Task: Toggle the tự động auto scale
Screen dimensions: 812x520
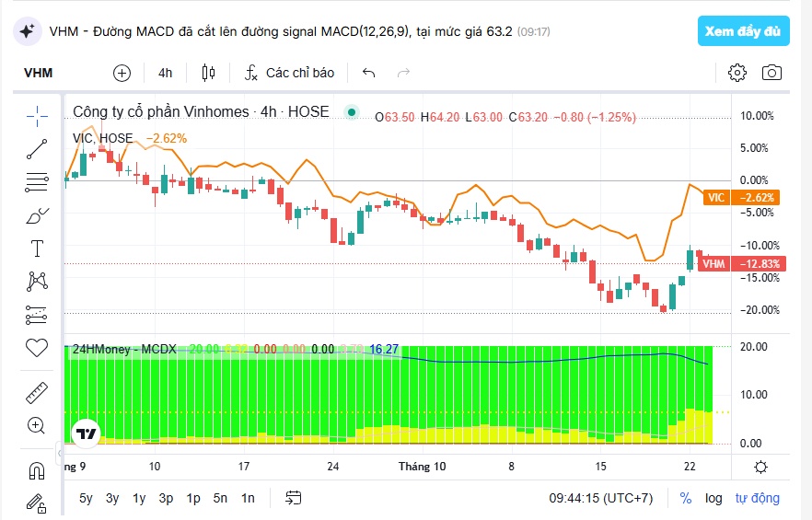Action: [757, 498]
